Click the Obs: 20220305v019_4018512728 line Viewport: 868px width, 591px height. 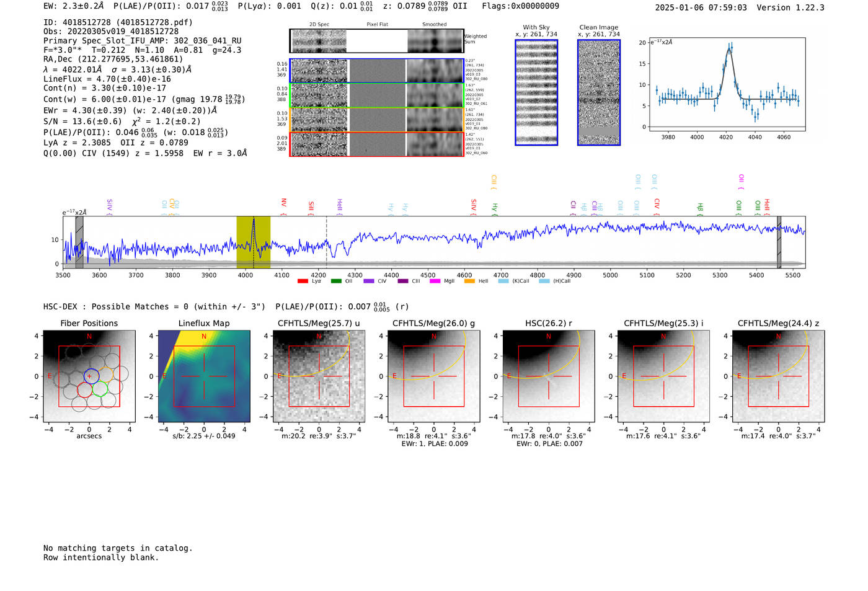pyautogui.click(x=111, y=32)
